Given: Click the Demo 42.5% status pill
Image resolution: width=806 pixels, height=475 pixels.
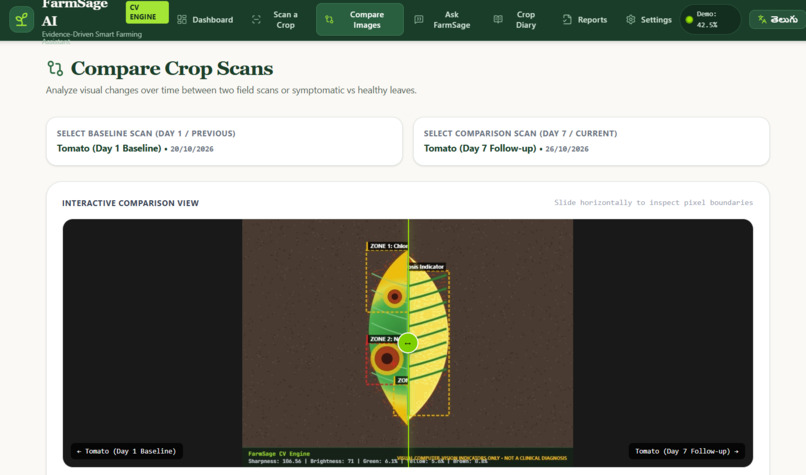Looking at the screenshot, I should 710,20.
